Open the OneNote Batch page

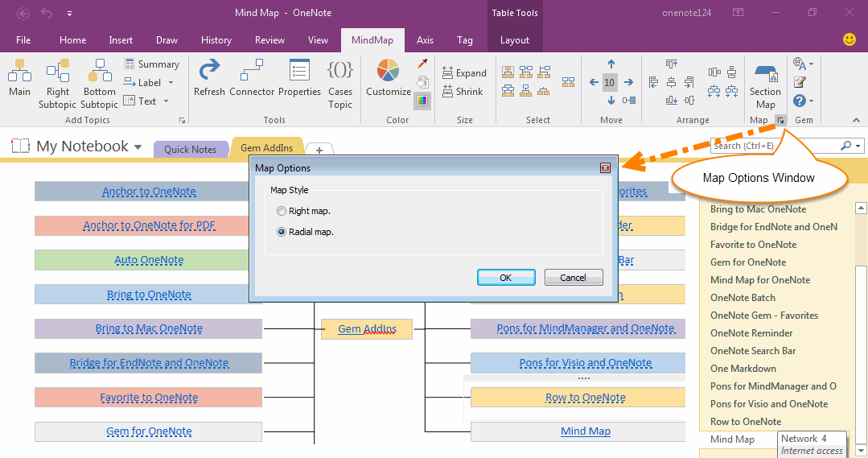pos(743,297)
